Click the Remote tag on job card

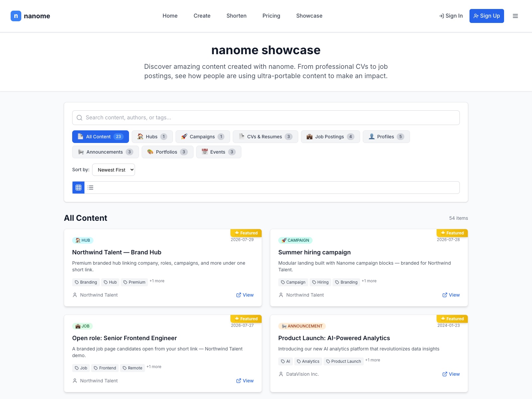coord(132,368)
